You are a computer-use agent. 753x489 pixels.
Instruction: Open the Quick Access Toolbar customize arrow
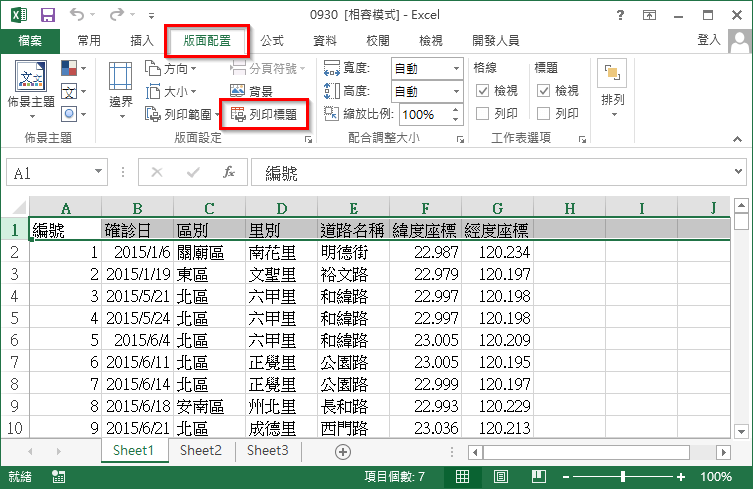click(151, 16)
